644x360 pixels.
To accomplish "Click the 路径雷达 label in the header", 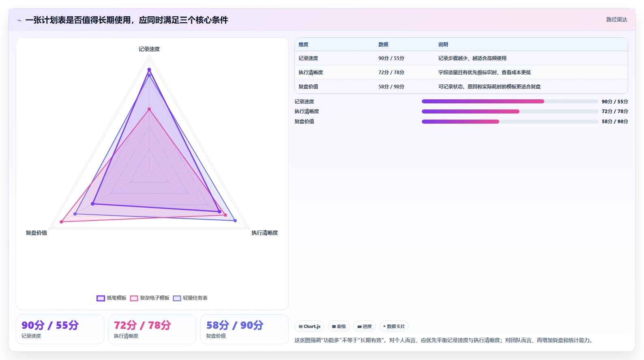I will (x=616, y=19).
